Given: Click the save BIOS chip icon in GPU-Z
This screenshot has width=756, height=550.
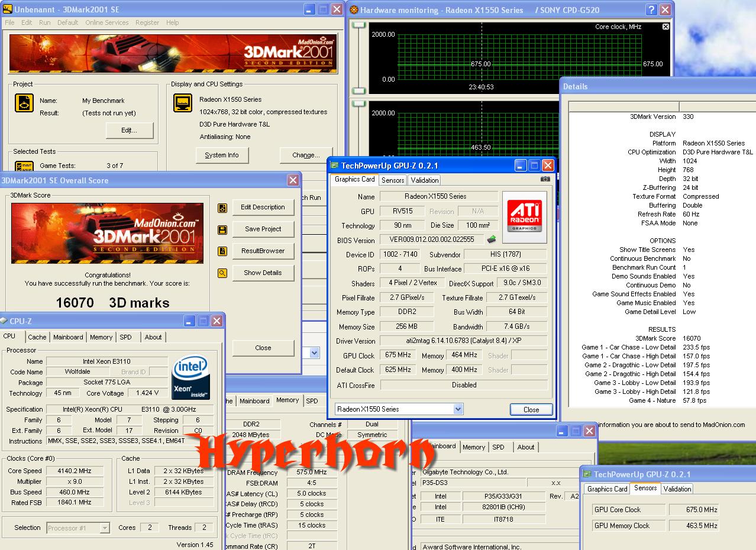Looking at the screenshot, I should tap(492, 240).
